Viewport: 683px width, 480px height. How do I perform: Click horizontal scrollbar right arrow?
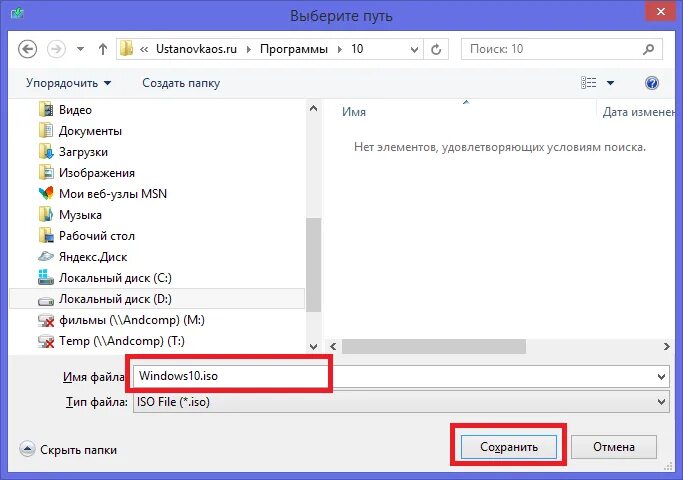666,347
